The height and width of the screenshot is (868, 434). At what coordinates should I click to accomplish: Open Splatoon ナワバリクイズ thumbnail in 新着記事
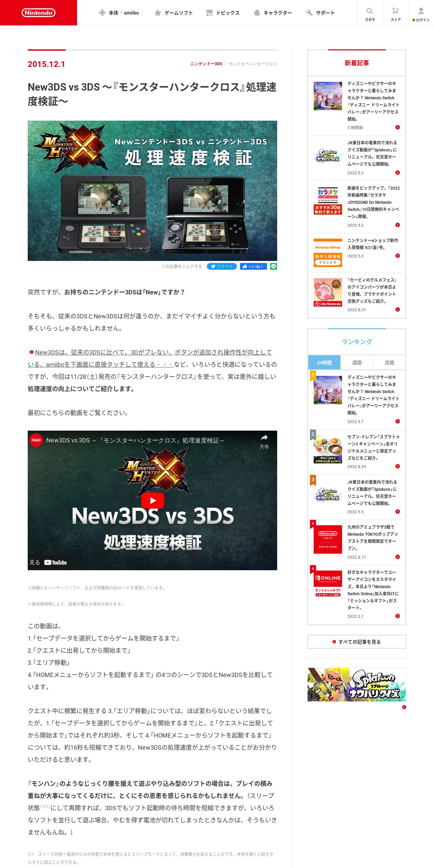[x=328, y=155]
